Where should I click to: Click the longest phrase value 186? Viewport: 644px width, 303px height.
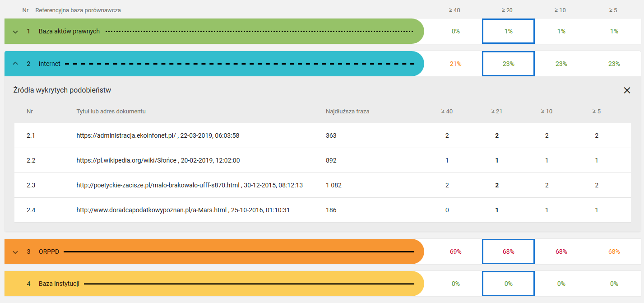tap(331, 210)
